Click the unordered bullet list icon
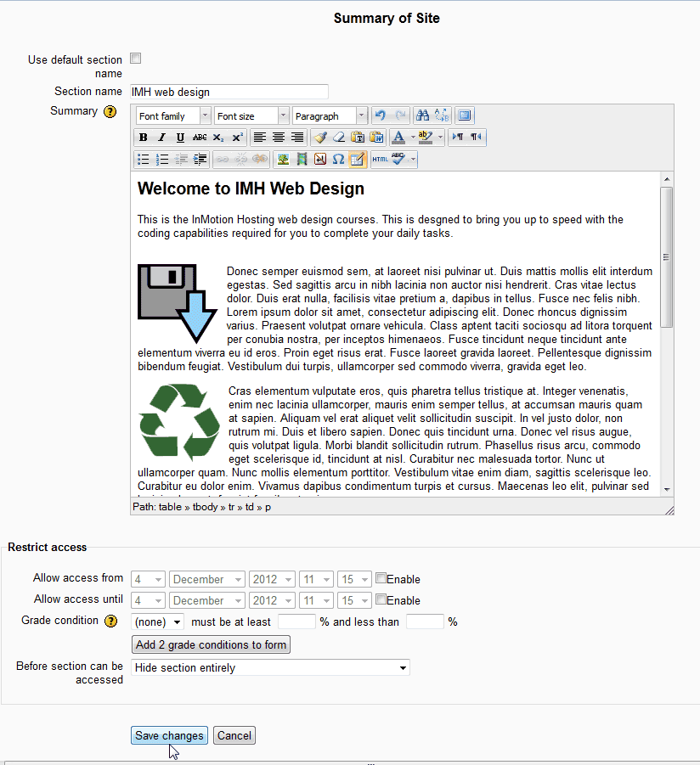The image size is (700, 765). (144, 159)
